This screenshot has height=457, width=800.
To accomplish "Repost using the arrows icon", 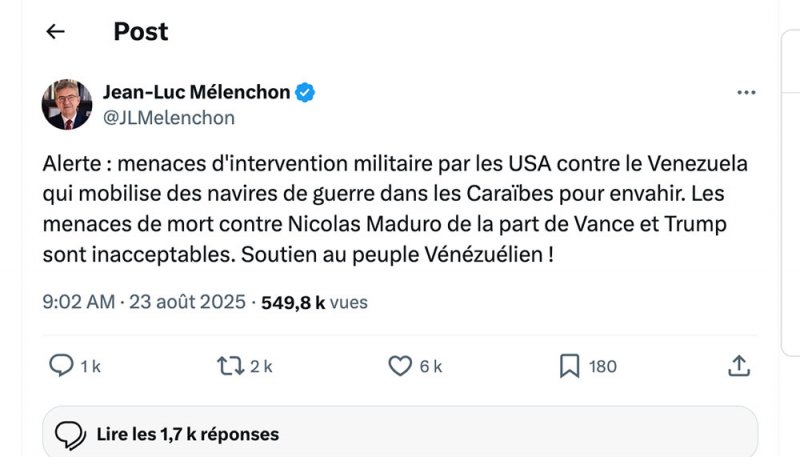I will 231,366.
